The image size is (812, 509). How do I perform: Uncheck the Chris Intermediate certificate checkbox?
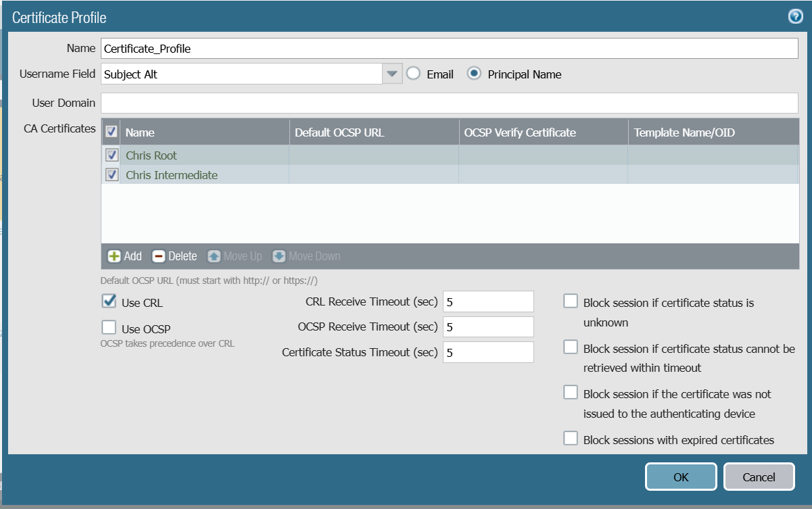[x=112, y=175]
